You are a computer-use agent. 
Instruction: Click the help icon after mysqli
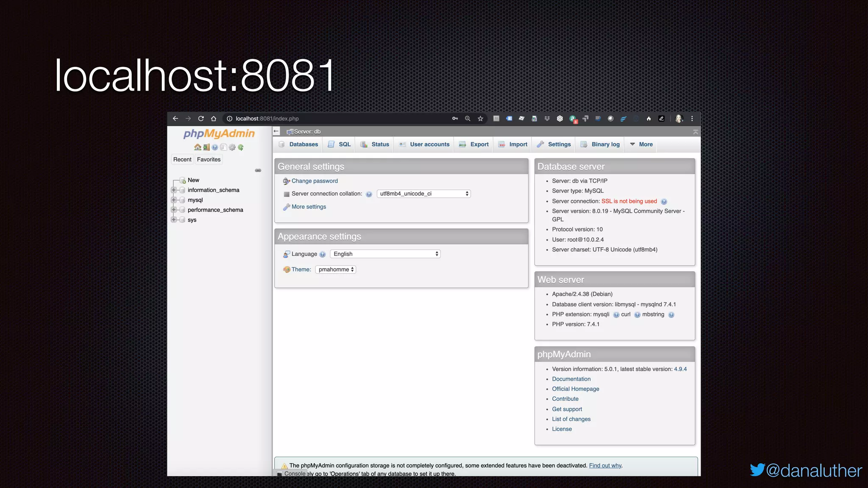click(616, 315)
